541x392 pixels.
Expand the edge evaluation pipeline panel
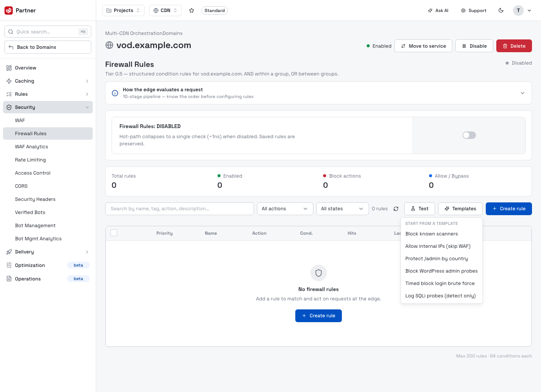point(522,93)
